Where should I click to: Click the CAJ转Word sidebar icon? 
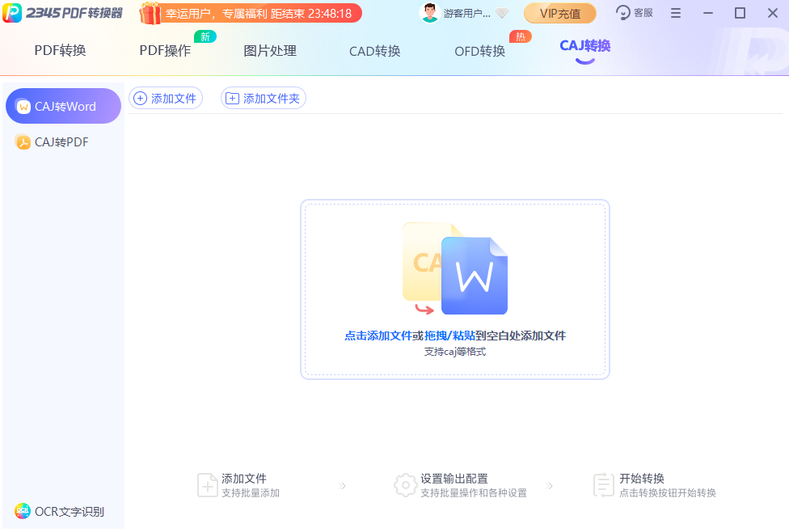click(x=23, y=107)
